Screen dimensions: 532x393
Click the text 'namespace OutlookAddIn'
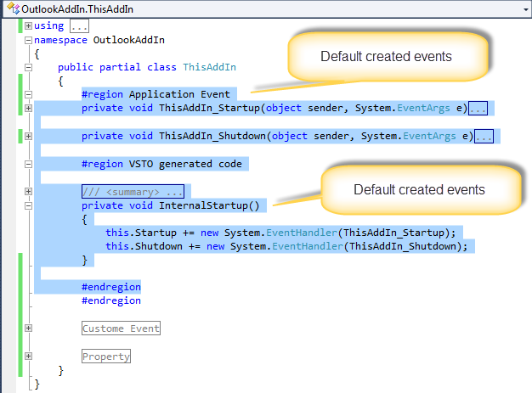click(x=99, y=40)
